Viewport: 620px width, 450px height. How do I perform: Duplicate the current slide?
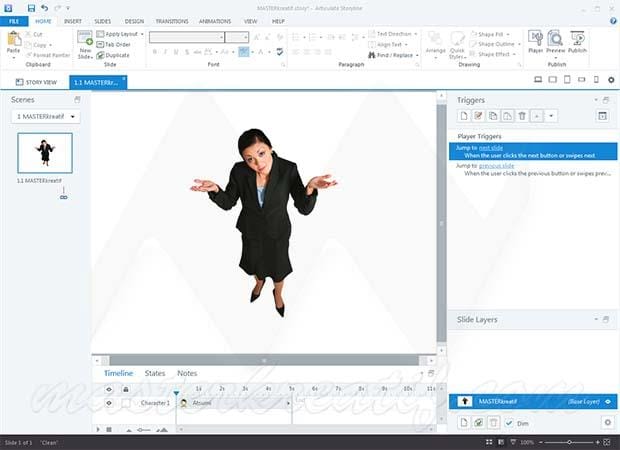coord(113,55)
